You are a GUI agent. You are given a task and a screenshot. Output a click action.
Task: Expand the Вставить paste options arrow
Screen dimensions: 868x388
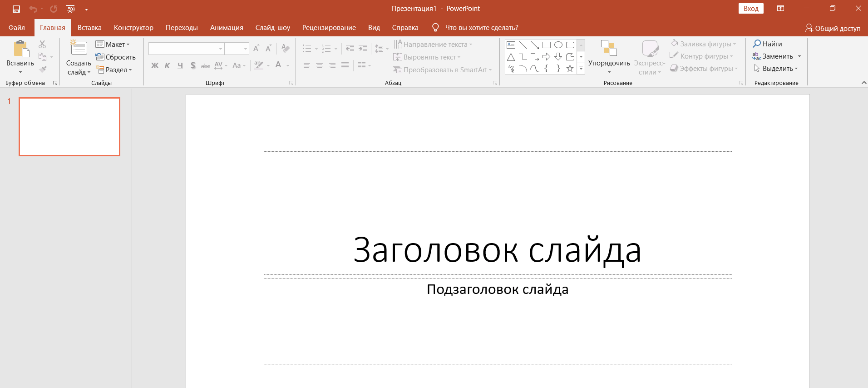[20, 72]
